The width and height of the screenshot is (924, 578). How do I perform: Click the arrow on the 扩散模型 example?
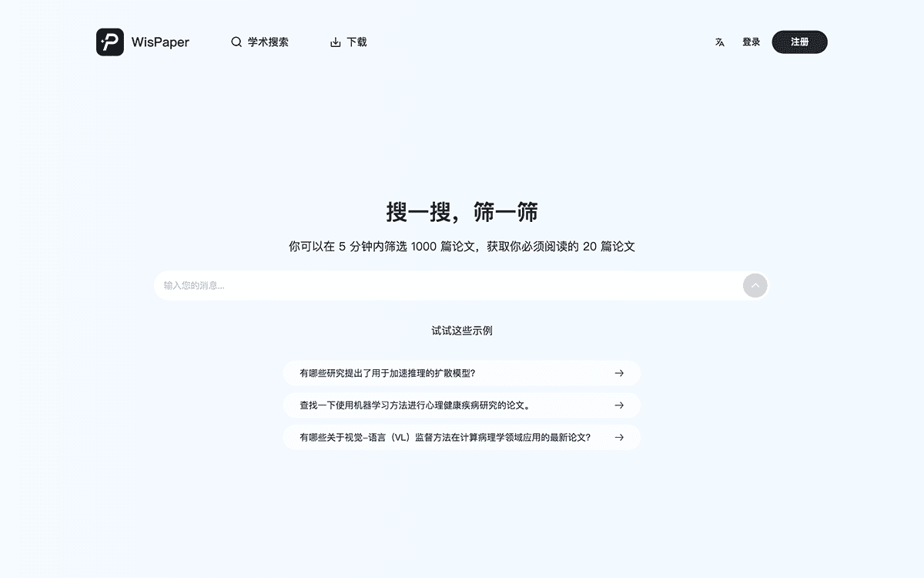pyautogui.click(x=619, y=373)
